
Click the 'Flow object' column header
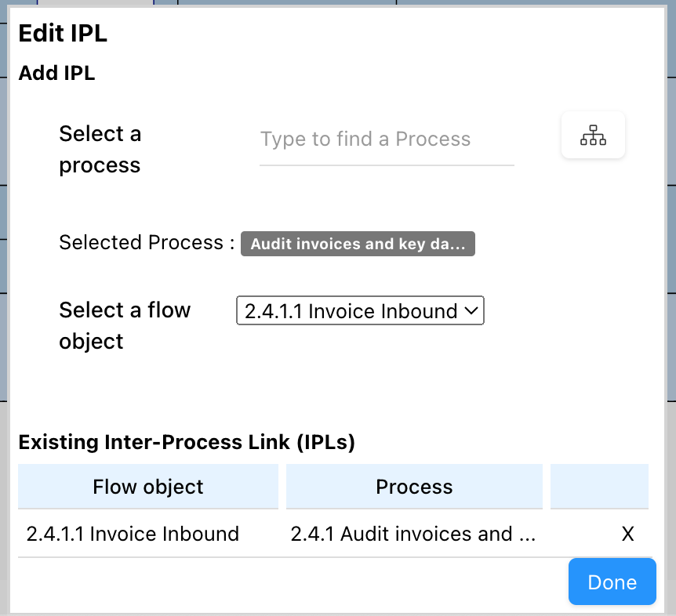(148, 487)
